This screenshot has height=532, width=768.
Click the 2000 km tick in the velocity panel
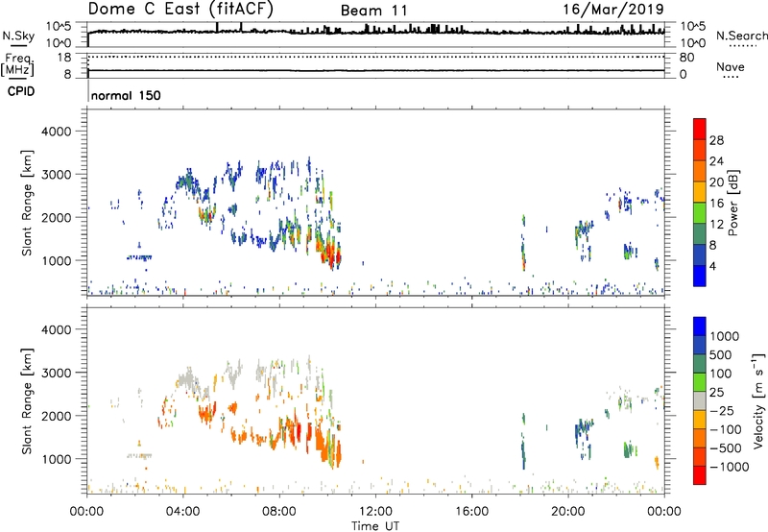coord(57,416)
